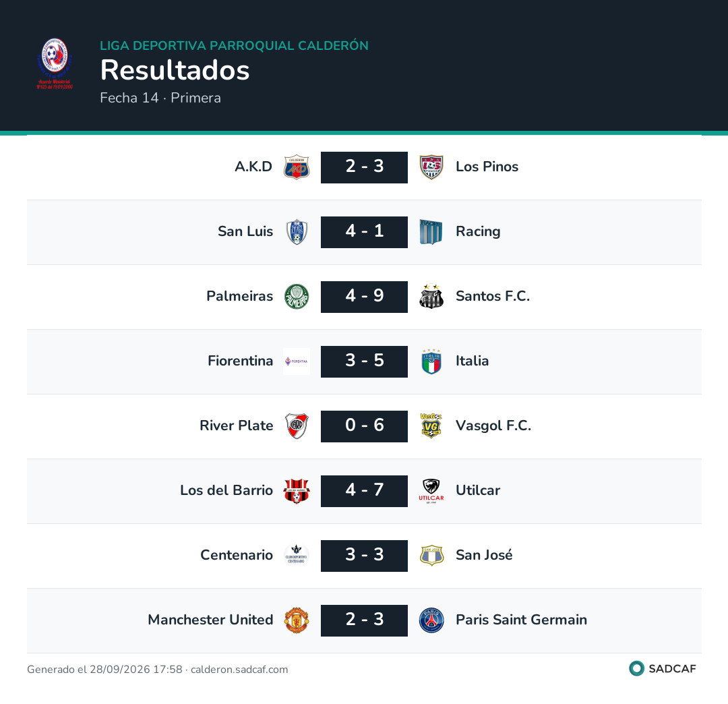Click the San José team name
The width and height of the screenshot is (728, 704).
click(484, 555)
